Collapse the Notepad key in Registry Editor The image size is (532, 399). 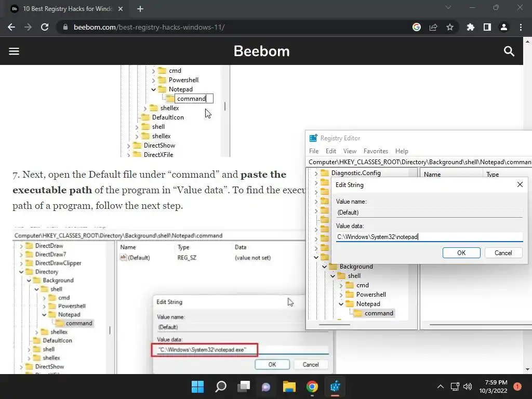341,304
